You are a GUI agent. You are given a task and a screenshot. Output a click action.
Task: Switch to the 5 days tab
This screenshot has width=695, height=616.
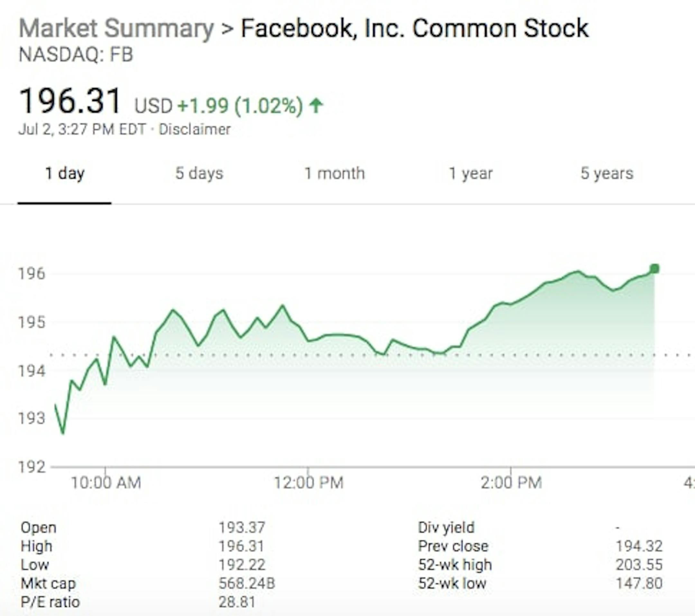click(199, 174)
